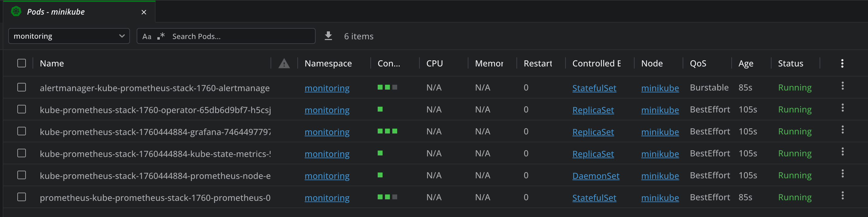
Task: Open actions menu for kube-state-metrics pod
Action: [x=842, y=151]
